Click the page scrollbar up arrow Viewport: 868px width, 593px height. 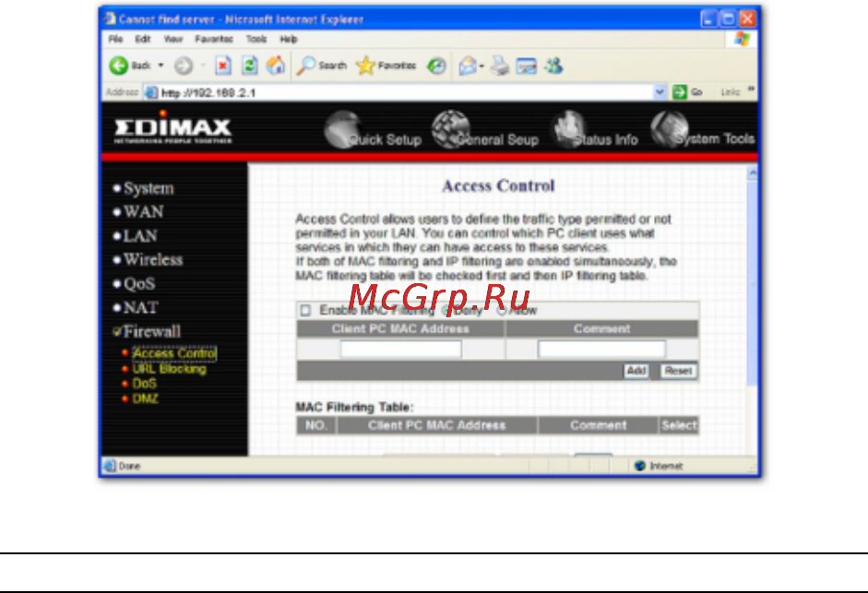[752, 173]
